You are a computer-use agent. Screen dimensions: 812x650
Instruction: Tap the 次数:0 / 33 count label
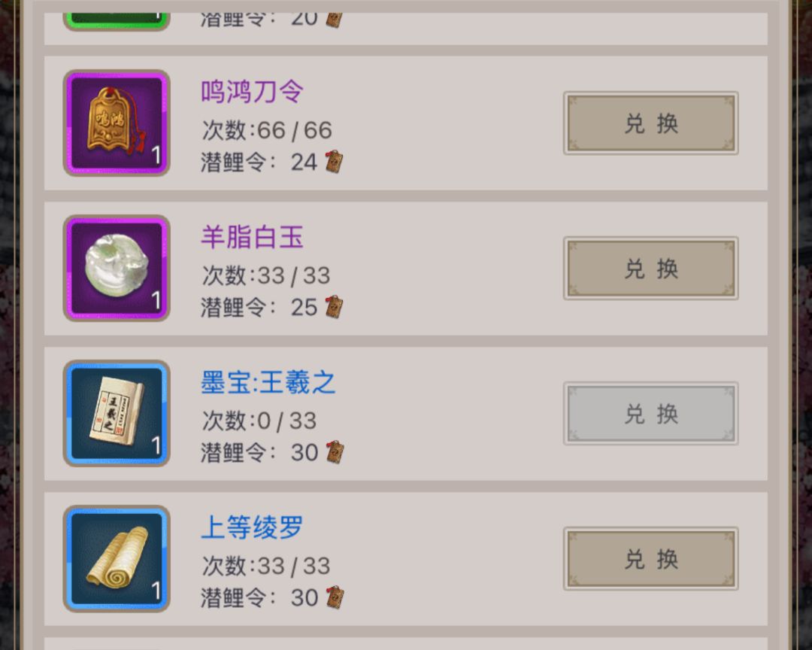(x=259, y=421)
